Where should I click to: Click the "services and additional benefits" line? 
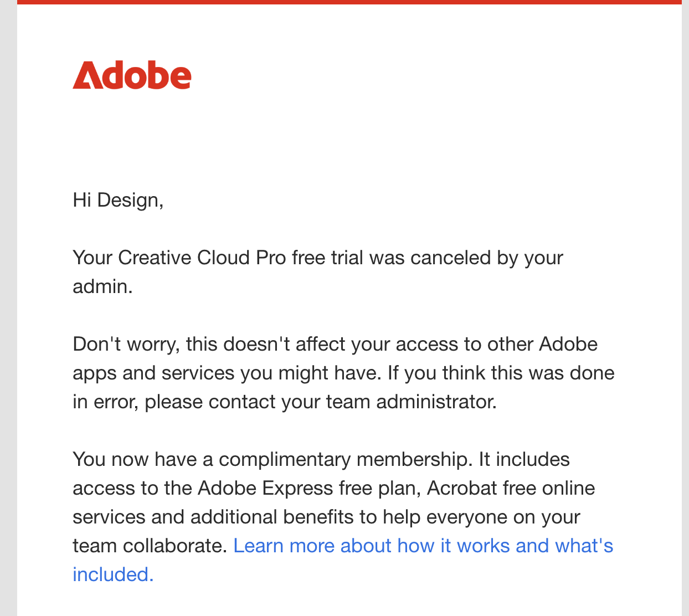326,517
